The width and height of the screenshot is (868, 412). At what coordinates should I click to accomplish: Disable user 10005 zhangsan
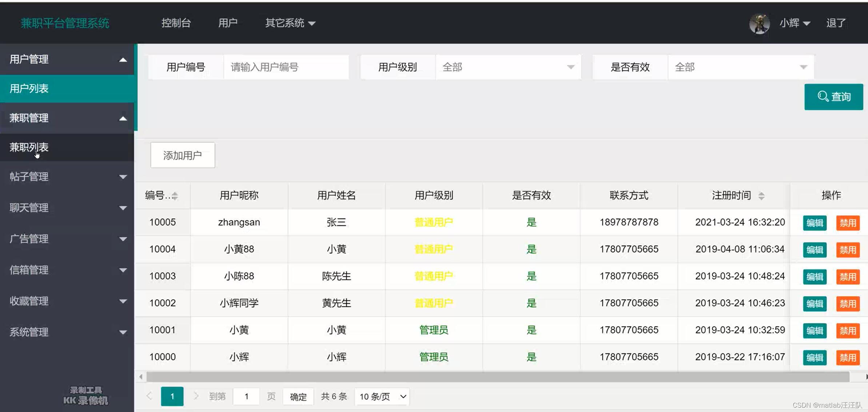pyautogui.click(x=848, y=223)
